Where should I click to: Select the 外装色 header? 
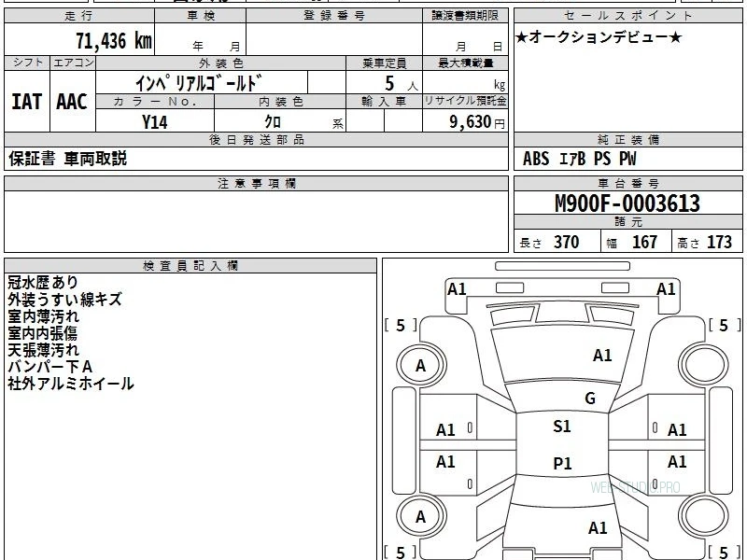click(x=221, y=63)
